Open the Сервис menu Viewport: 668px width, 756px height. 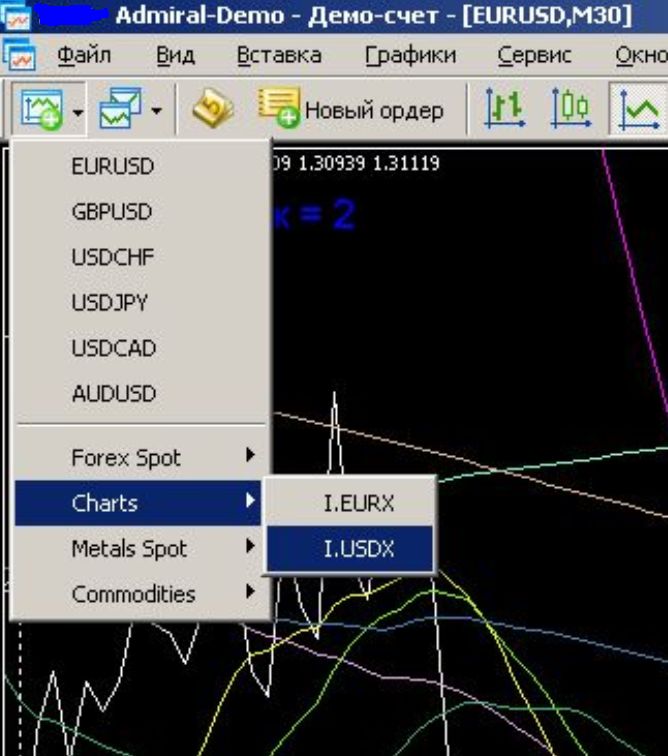point(534,55)
